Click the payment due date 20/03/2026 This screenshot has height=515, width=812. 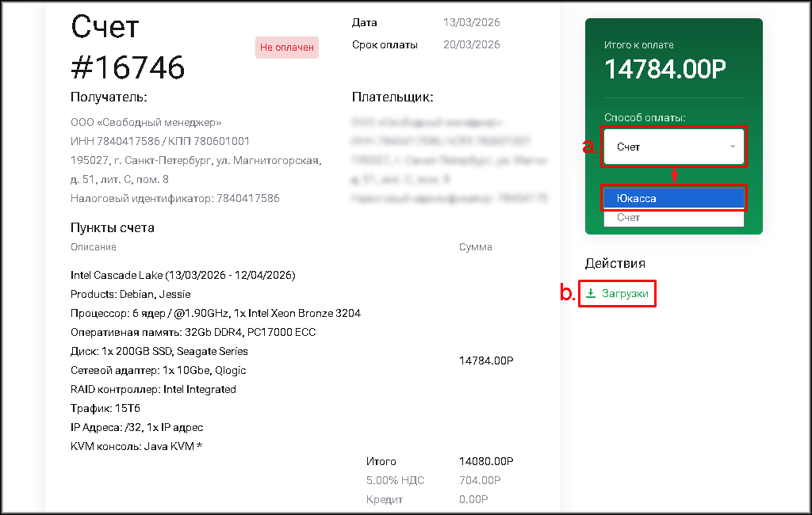pyautogui.click(x=471, y=45)
